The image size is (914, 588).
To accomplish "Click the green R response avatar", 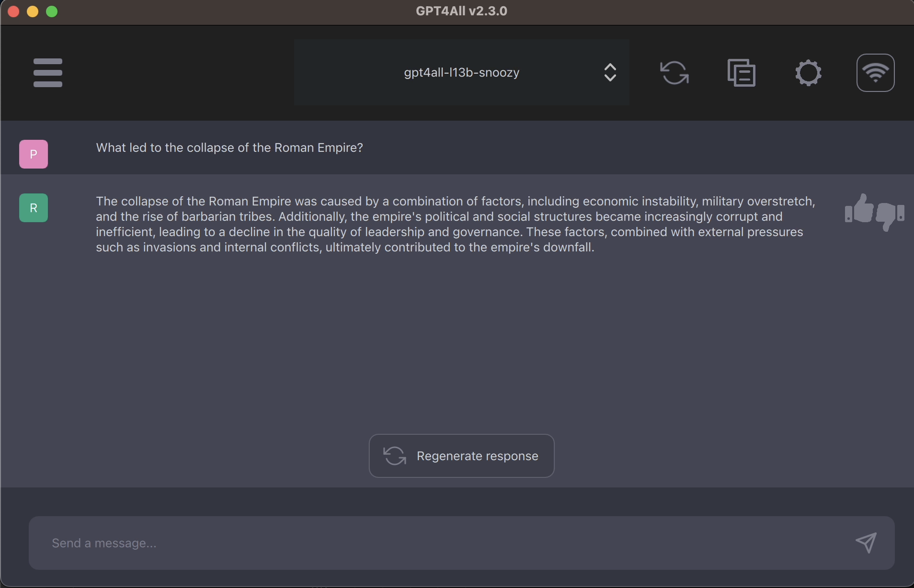I will click(34, 208).
